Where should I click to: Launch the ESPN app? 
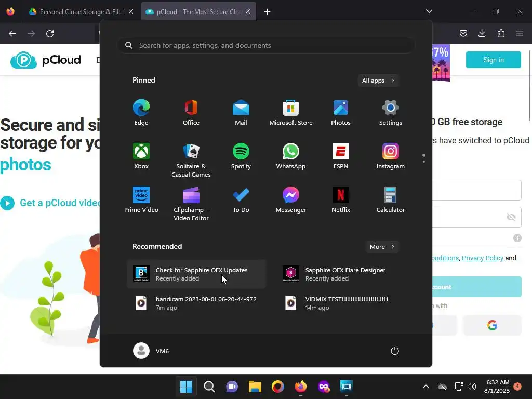(x=341, y=156)
